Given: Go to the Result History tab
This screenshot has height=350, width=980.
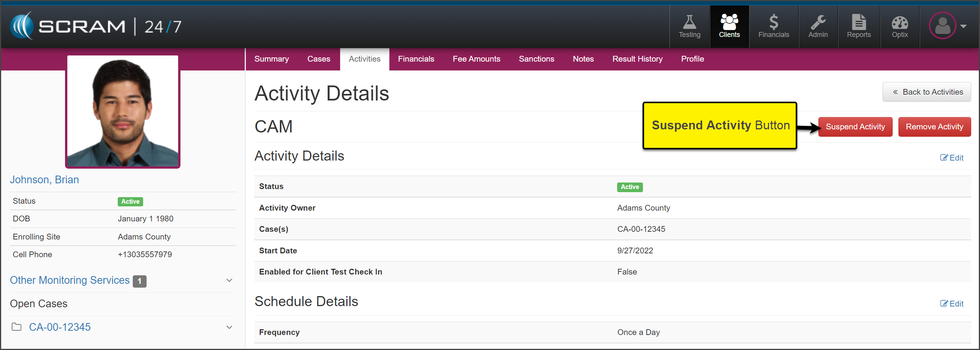Looking at the screenshot, I should coord(637,59).
